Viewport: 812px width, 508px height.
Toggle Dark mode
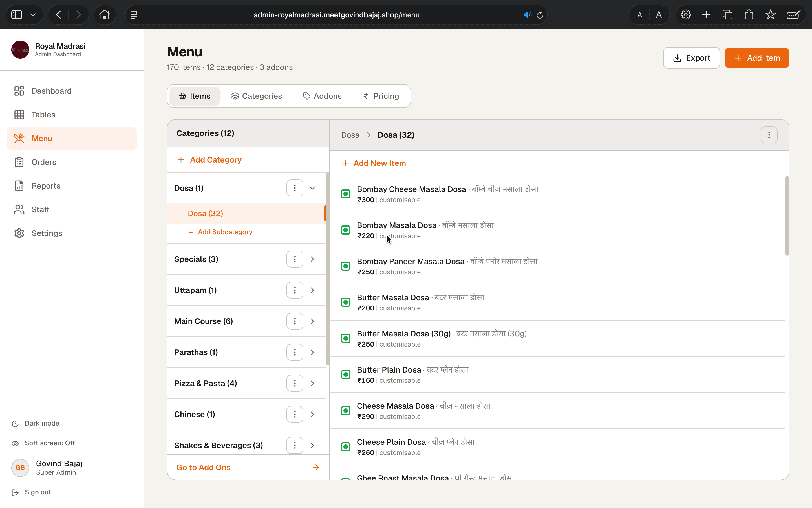click(35, 423)
